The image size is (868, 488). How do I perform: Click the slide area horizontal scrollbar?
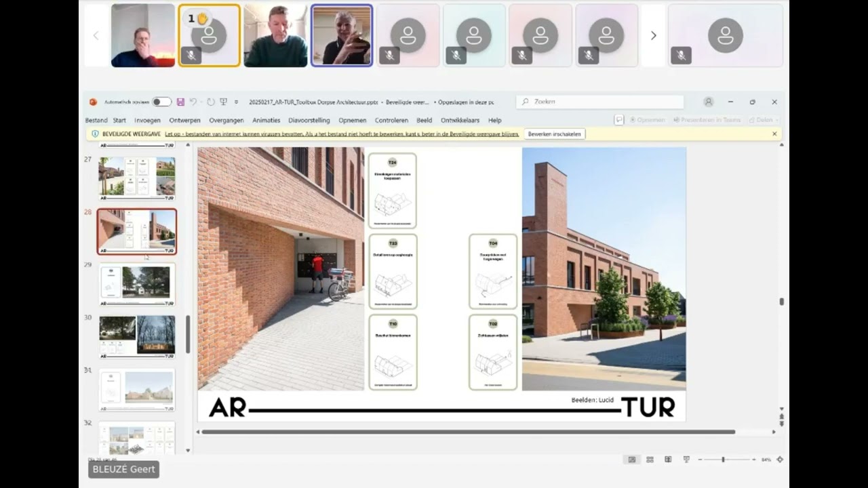click(468, 432)
